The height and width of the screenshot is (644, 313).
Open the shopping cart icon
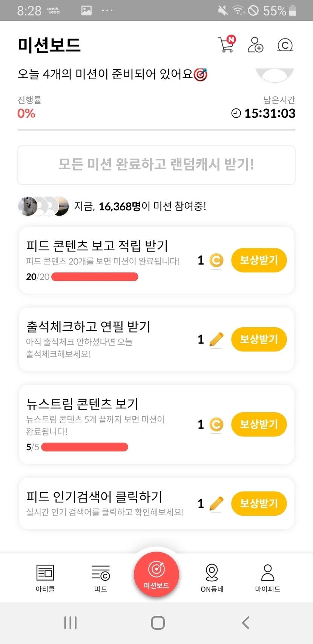click(x=226, y=45)
